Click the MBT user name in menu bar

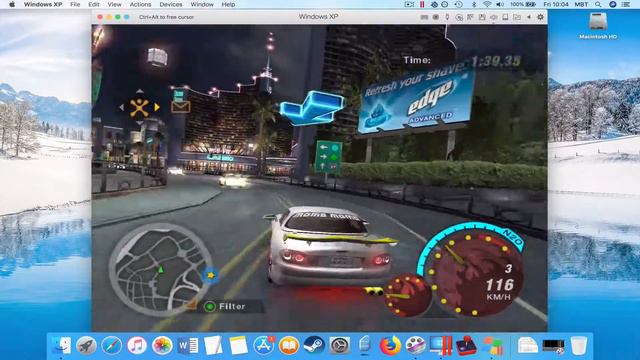581,4
